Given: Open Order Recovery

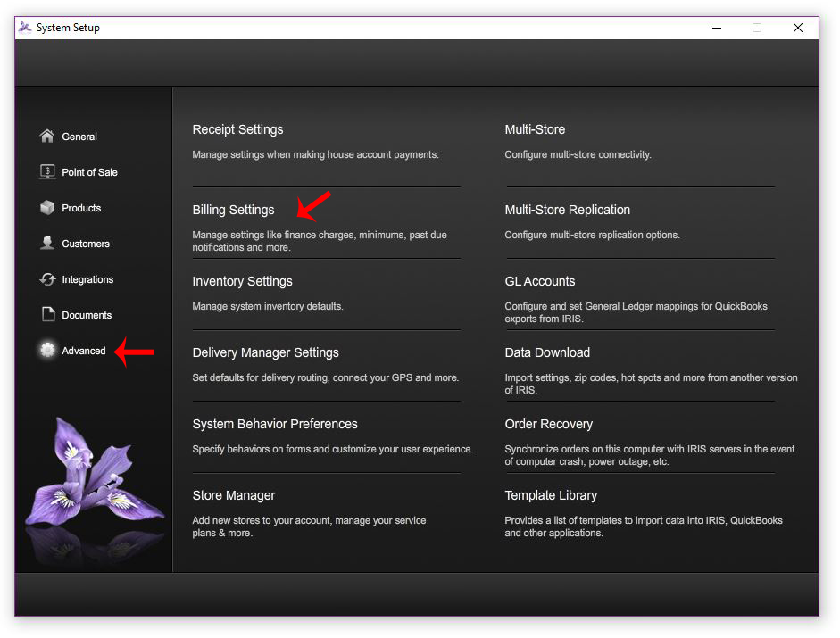Looking at the screenshot, I should 548,424.
